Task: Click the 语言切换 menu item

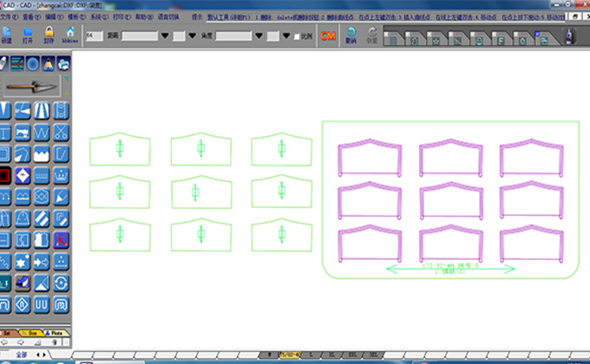Action: point(168,17)
